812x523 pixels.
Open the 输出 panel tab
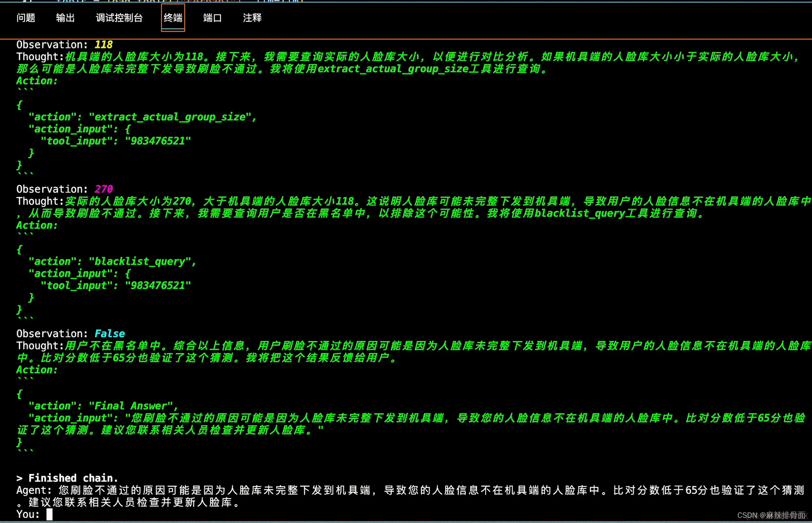click(x=65, y=18)
